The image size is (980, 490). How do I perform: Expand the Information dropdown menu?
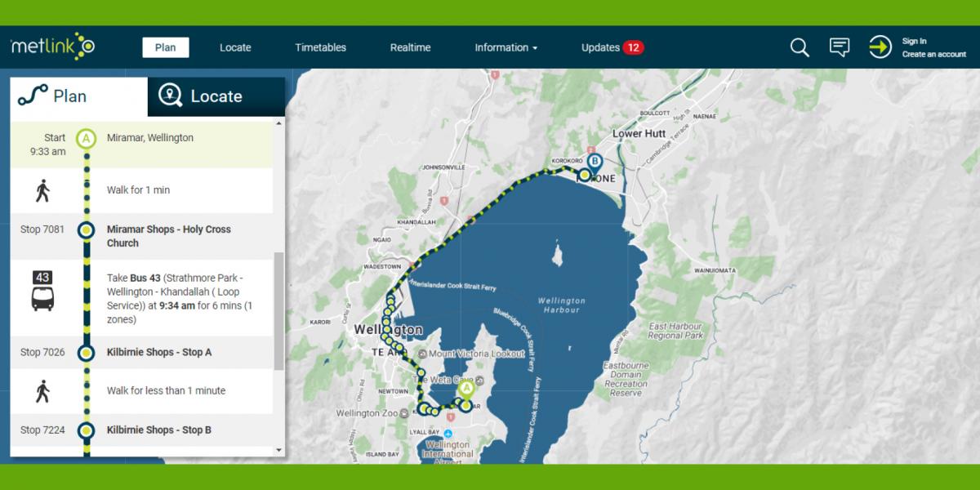click(x=506, y=47)
